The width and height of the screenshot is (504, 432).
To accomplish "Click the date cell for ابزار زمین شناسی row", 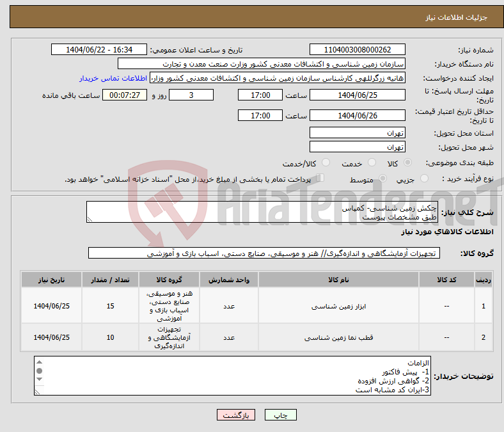I will [x=51, y=305].
